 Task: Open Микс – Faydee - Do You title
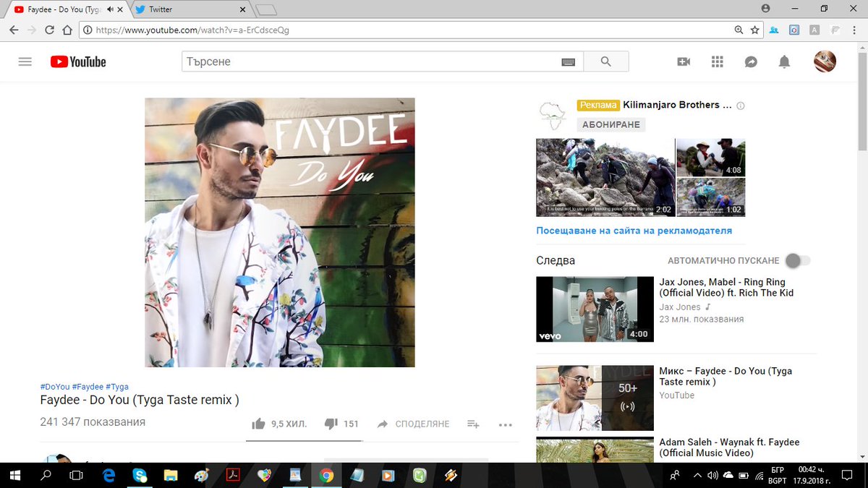(726, 376)
